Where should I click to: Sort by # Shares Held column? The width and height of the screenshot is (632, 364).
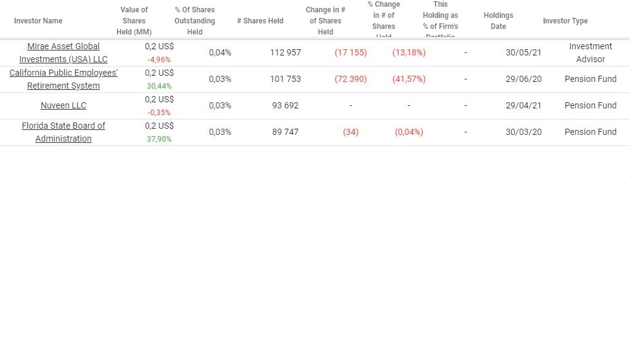[x=260, y=21]
